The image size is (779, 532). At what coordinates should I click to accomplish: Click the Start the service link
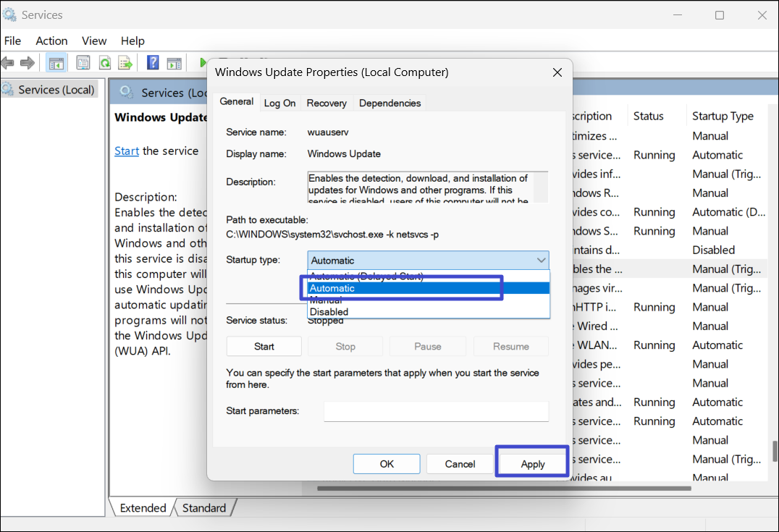[127, 151]
